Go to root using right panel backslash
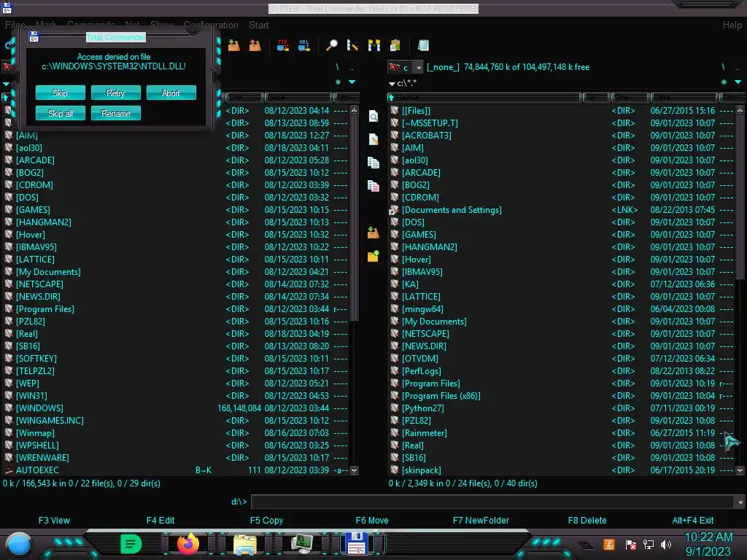Viewport: 747px width, 560px height. (723, 67)
